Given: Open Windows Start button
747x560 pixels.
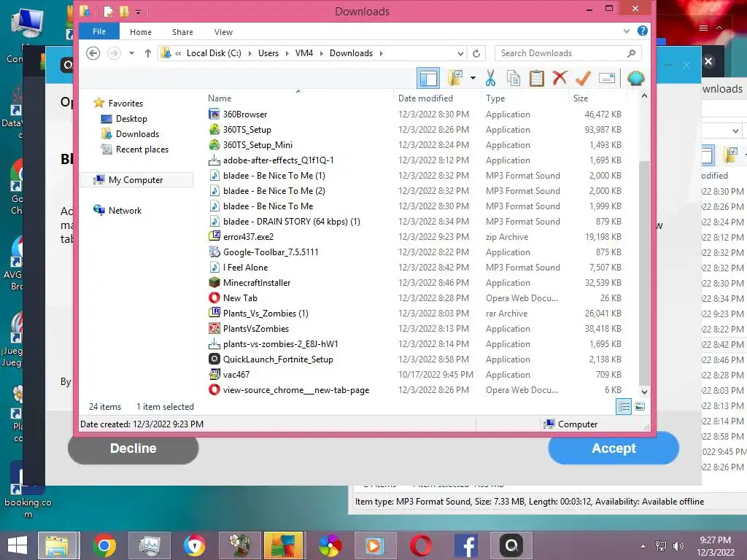Looking at the screenshot, I should (18, 545).
